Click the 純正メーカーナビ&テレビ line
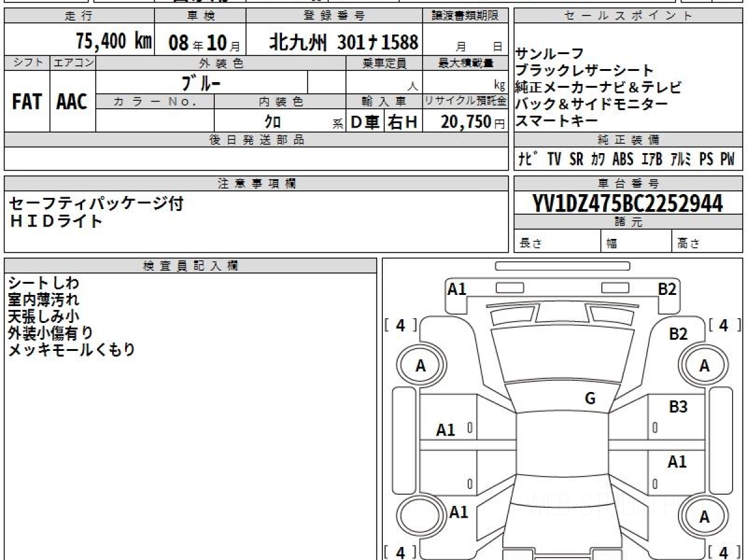The width and height of the screenshot is (747, 560). (598, 87)
